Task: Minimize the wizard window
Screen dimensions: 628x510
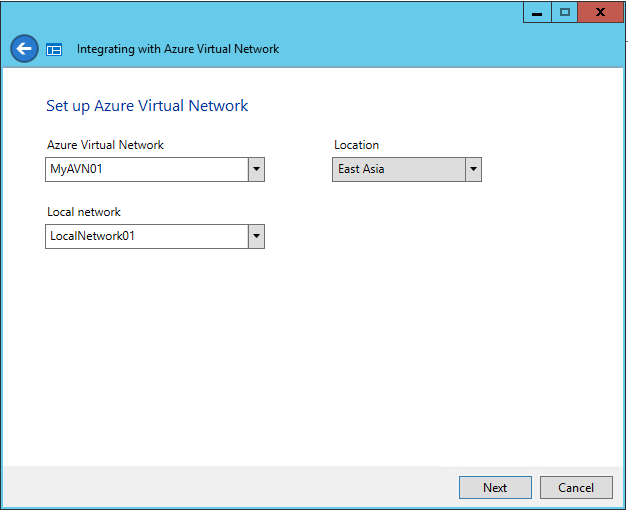Action: pyautogui.click(x=537, y=12)
